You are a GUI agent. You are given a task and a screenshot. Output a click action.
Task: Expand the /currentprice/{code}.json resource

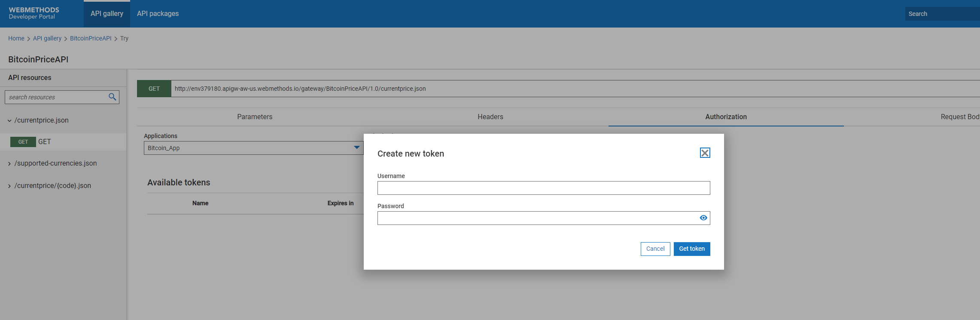tap(9, 186)
